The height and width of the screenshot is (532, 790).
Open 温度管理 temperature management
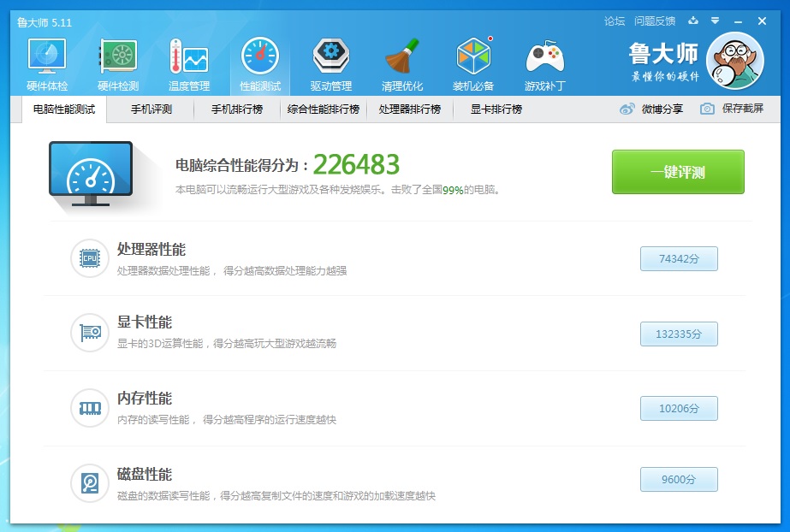pyautogui.click(x=189, y=64)
